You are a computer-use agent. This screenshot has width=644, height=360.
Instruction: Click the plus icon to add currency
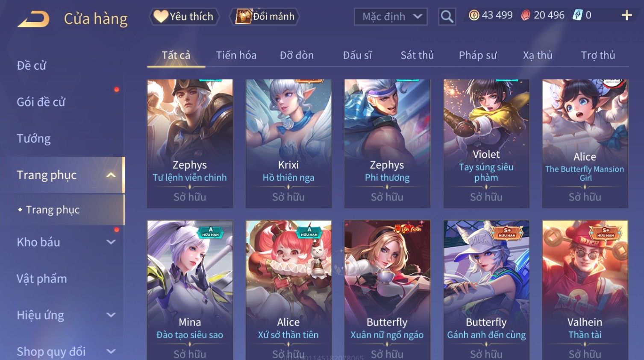point(626,15)
